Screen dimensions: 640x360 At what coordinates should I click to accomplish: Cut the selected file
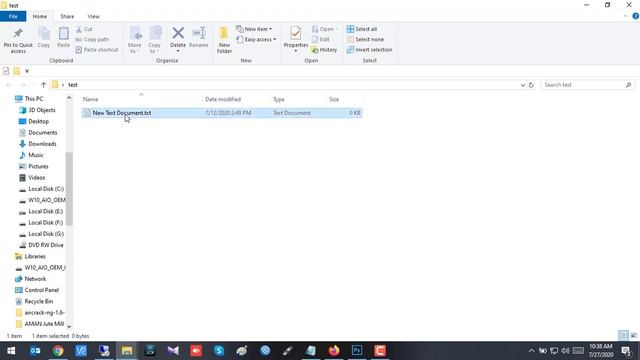coord(84,29)
